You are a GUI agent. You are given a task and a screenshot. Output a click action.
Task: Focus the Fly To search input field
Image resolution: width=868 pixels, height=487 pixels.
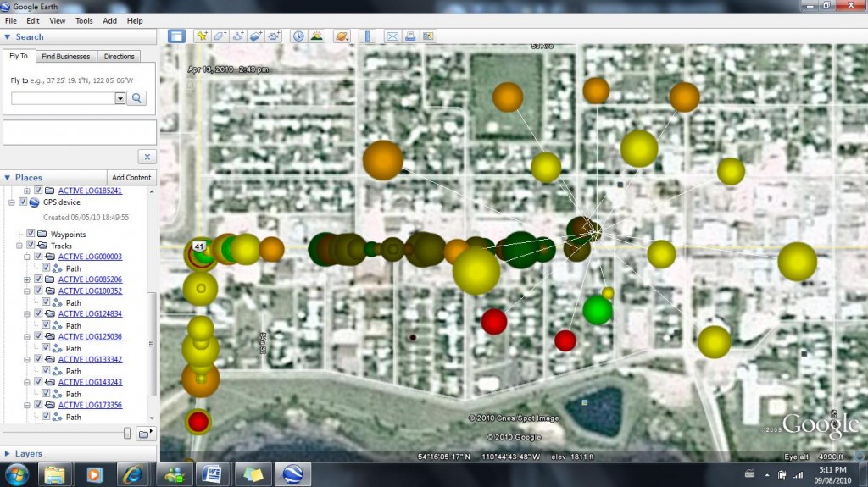[x=63, y=98]
